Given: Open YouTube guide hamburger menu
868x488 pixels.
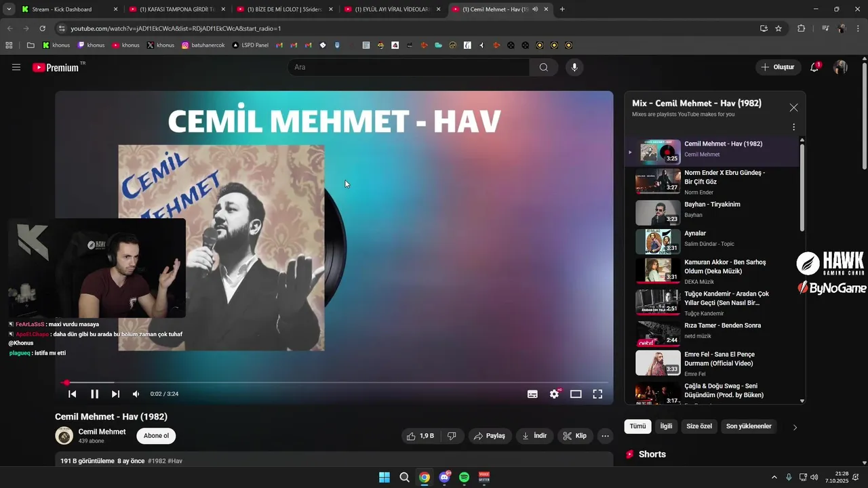Looking at the screenshot, I should point(16,67).
